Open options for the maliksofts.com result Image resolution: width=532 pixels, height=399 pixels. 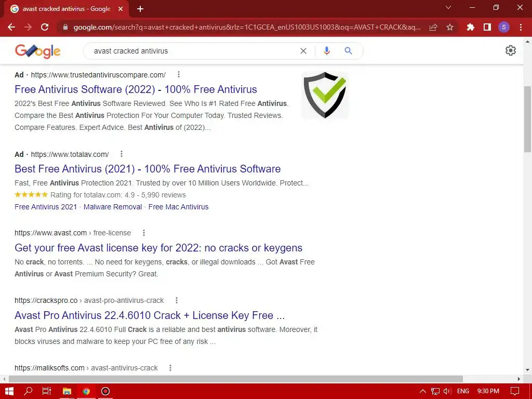170,368
